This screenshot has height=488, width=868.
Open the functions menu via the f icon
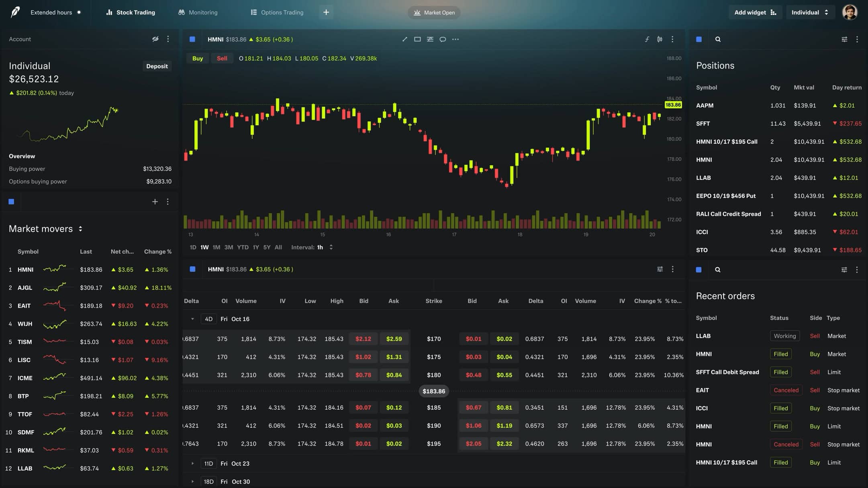[647, 39]
